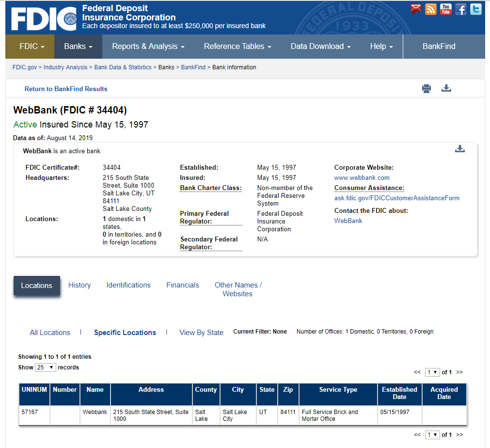490x448 pixels.
Task: Show All Locations view
Action: (50, 333)
